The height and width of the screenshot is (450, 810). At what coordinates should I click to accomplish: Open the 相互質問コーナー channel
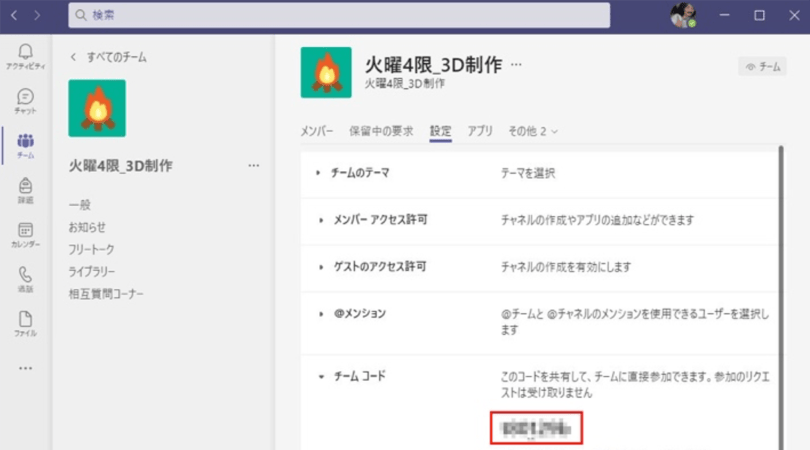click(106, 293)
